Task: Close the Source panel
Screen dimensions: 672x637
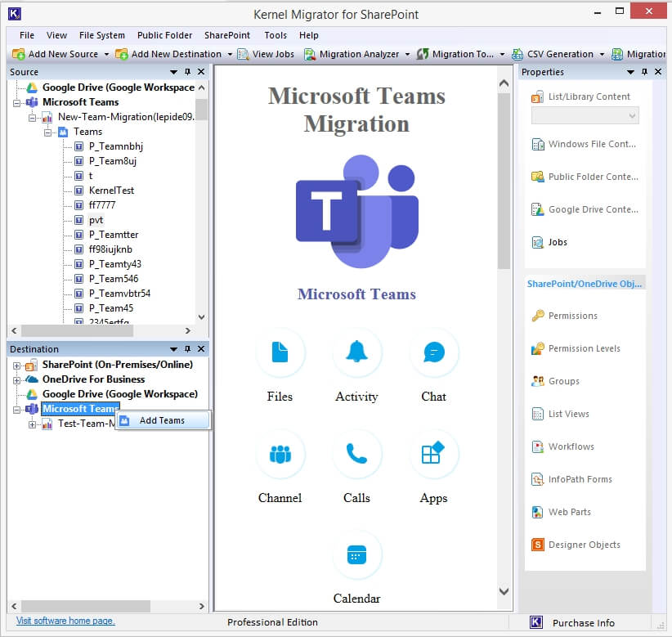Action: coord(201,72)
